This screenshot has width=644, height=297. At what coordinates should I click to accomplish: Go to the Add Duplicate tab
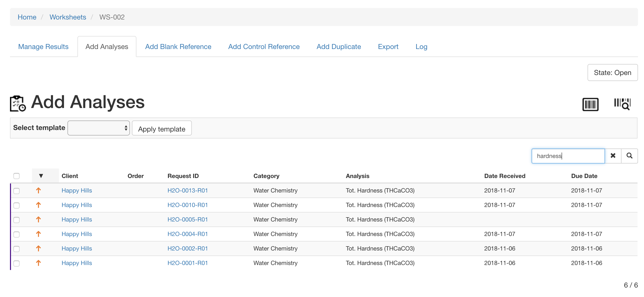pos(339,46)
